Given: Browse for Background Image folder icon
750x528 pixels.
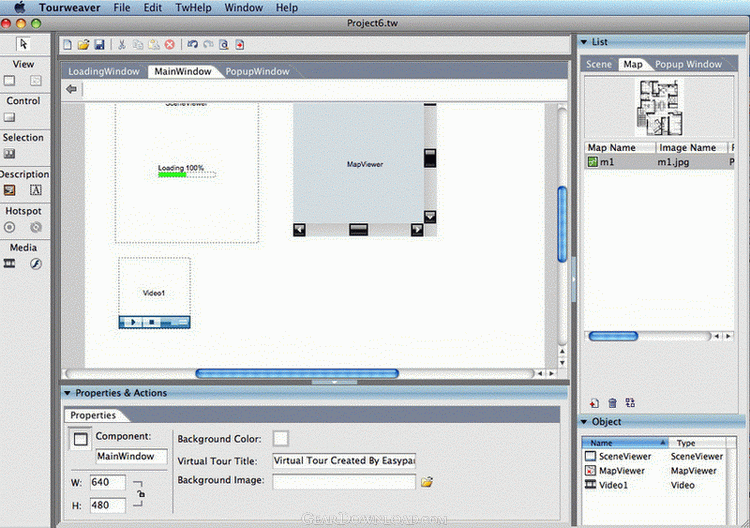Looking at the screenshot, I should [x=427, y=482].
